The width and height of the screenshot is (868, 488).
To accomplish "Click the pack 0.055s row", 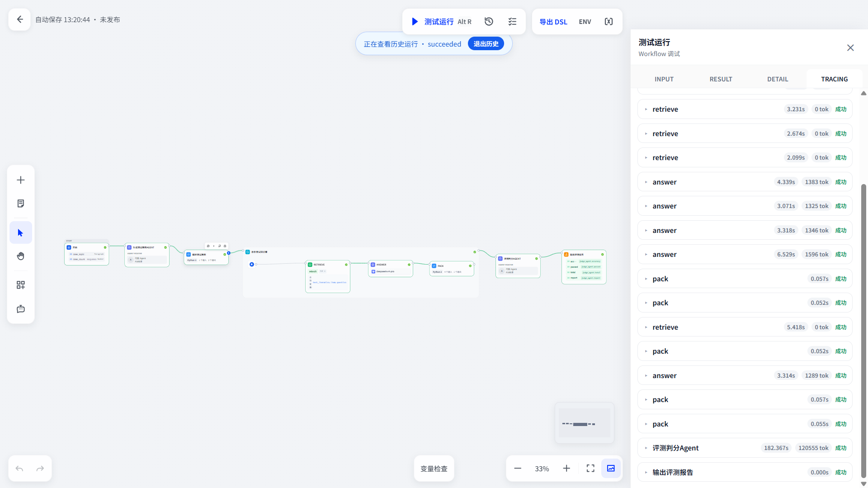I will coord(745,424).
